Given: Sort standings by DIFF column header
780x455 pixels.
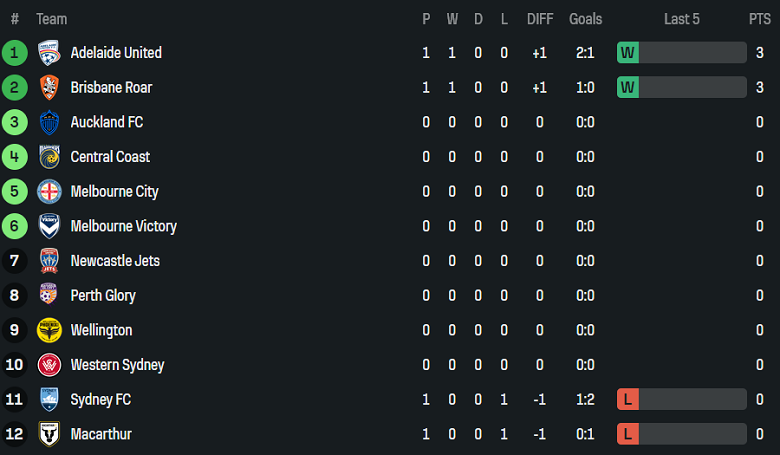Looking at the screenshot, I should (x=539, y=19).
